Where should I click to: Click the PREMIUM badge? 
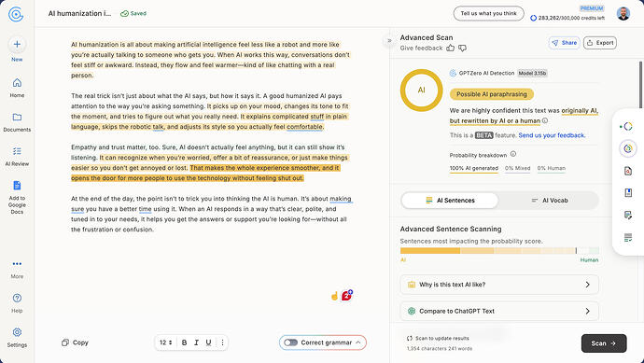tap(592, 8)
